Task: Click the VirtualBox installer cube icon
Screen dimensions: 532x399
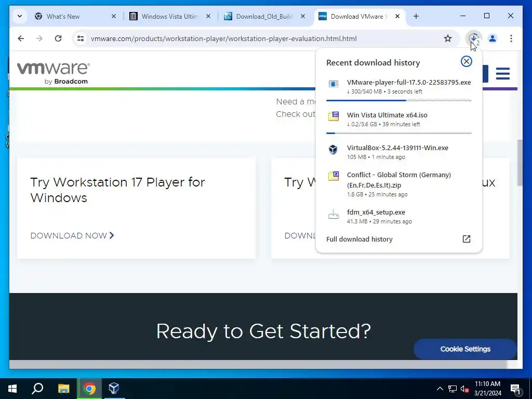Action: 333,149
